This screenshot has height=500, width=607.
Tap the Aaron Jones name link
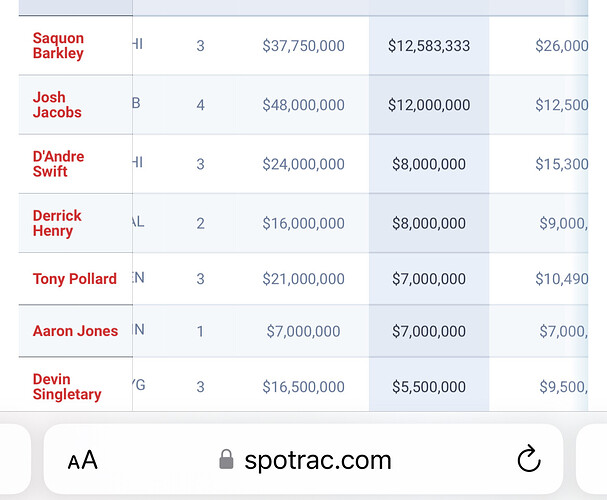pos(75,331)
